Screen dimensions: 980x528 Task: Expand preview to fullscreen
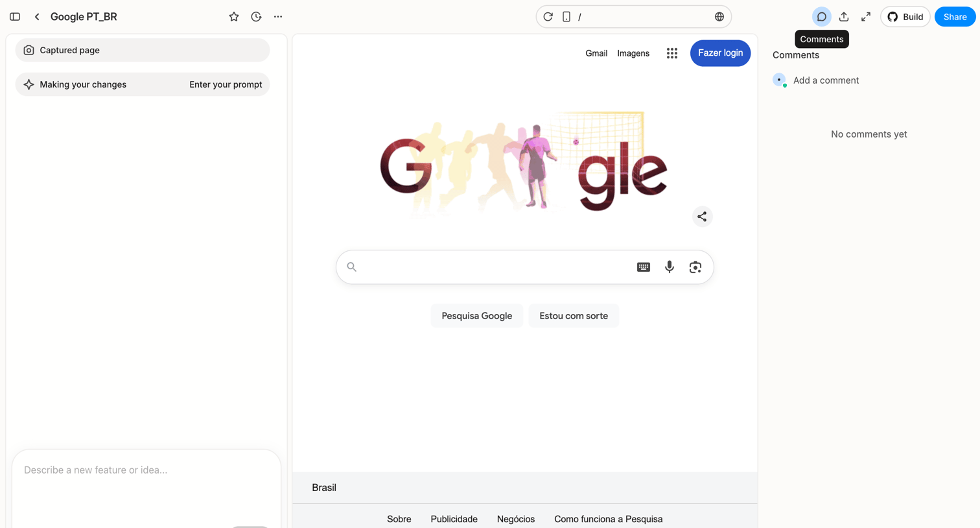(x=866, y=17)
